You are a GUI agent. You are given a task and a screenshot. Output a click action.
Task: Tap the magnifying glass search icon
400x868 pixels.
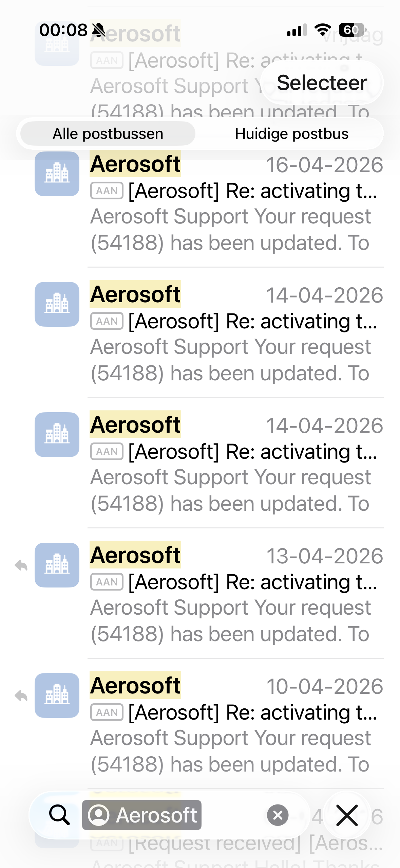point(59,815)
